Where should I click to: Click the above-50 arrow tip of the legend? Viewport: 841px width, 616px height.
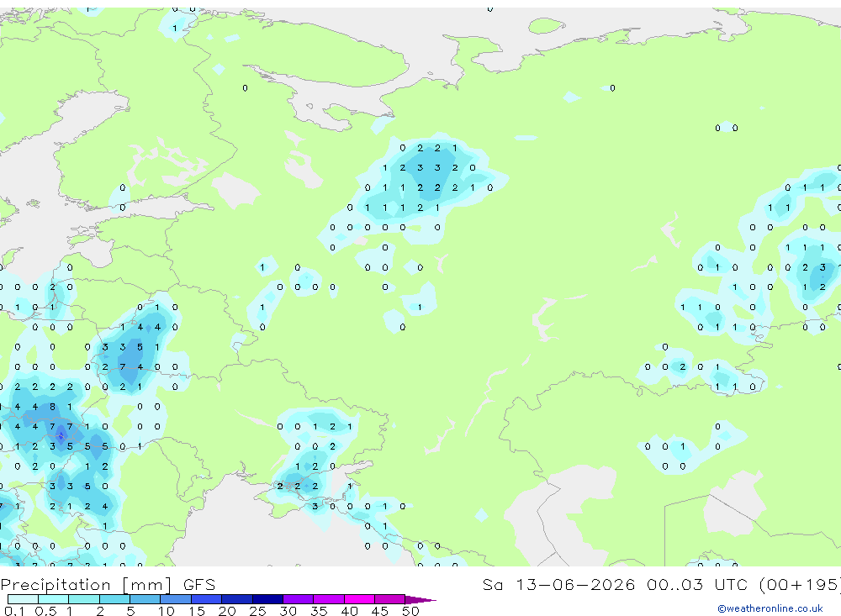coord(420,600)
